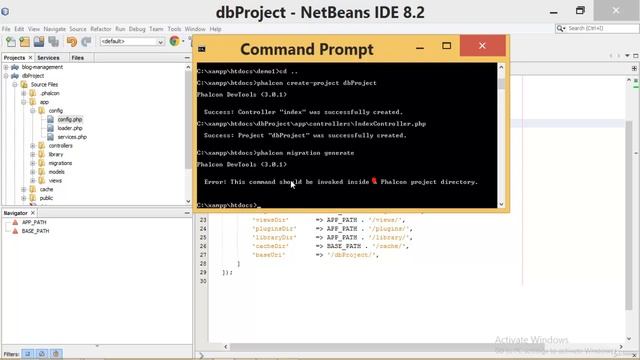Collapse the dbProject project node
Image resolution: width=640 pixels, height=360 pixels.
6,76
